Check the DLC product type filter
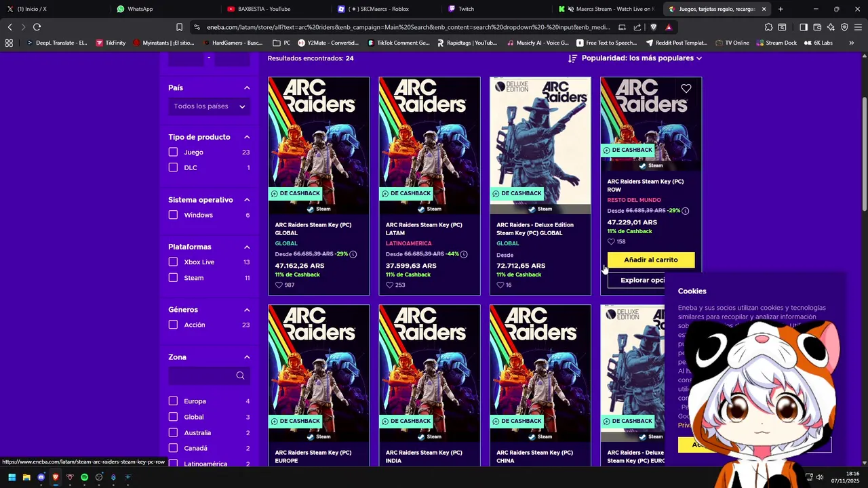868x488 pixels. pos(173,167)
